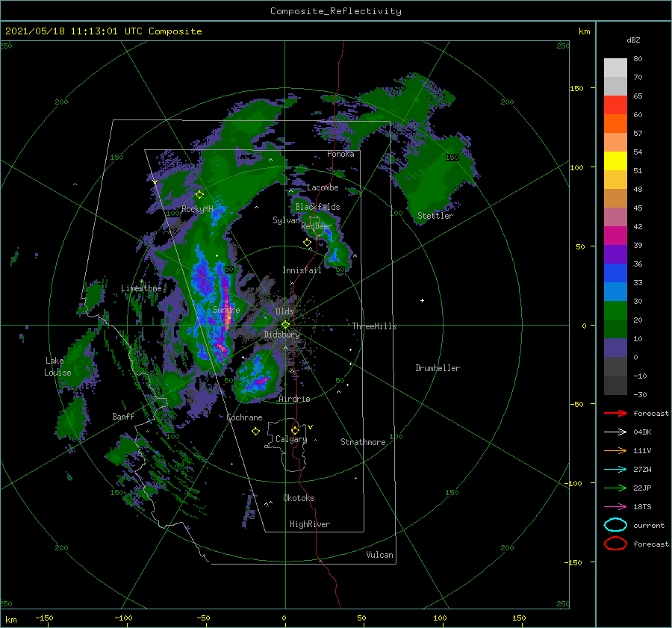This screenshot has width=672, height=628.
Task: Click the Didsbury city label
Action: [282, 335]
